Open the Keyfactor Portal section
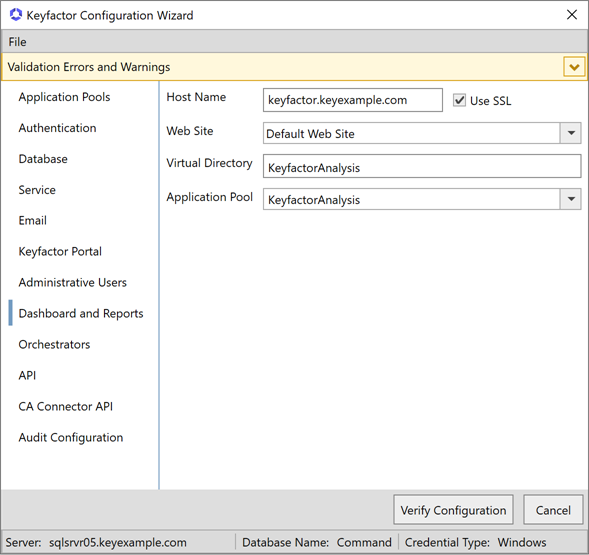This screenshot has width=589, height=555. pos(60,251)
